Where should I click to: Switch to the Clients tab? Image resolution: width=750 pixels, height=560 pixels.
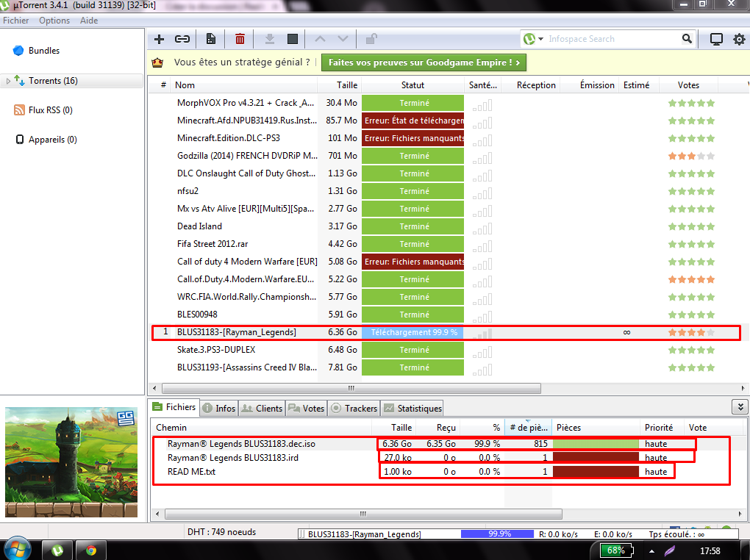point(262,409)
